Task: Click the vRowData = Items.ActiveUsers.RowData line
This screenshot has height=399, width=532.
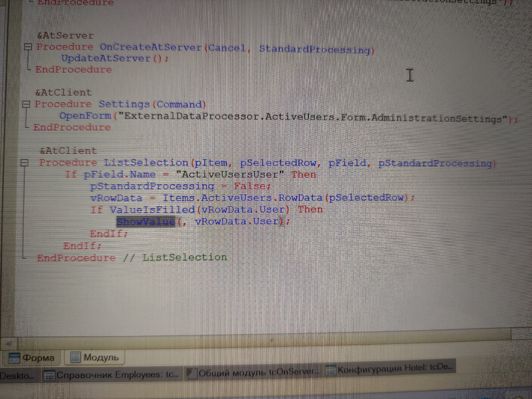Action: click(x=253, y=198)
